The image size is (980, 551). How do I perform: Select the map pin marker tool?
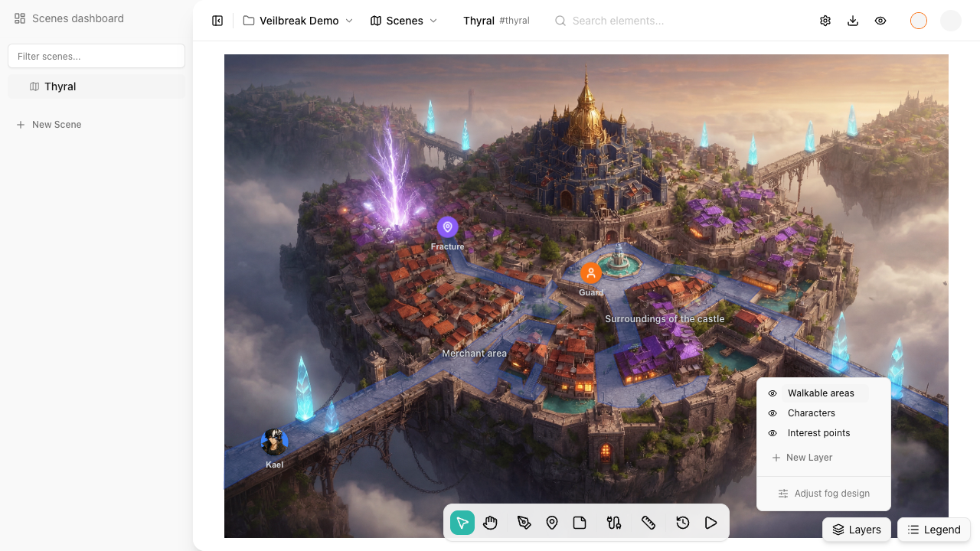pyautogui.click(x=552, y=523)
